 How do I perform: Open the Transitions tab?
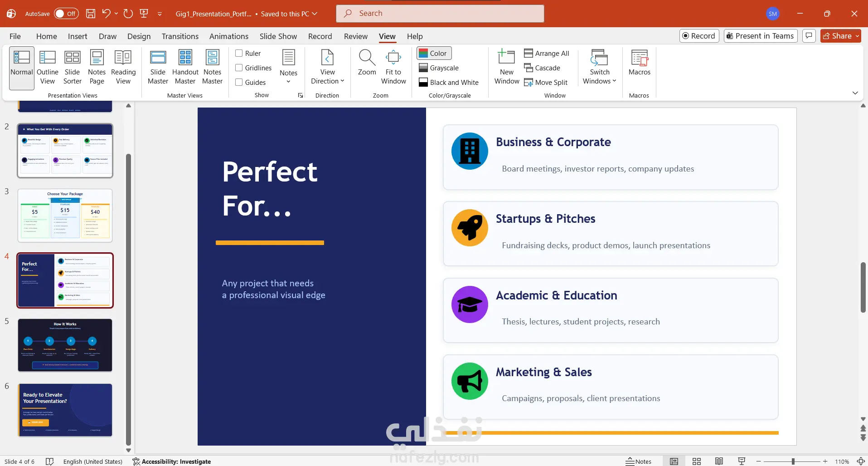click(180, 36)
